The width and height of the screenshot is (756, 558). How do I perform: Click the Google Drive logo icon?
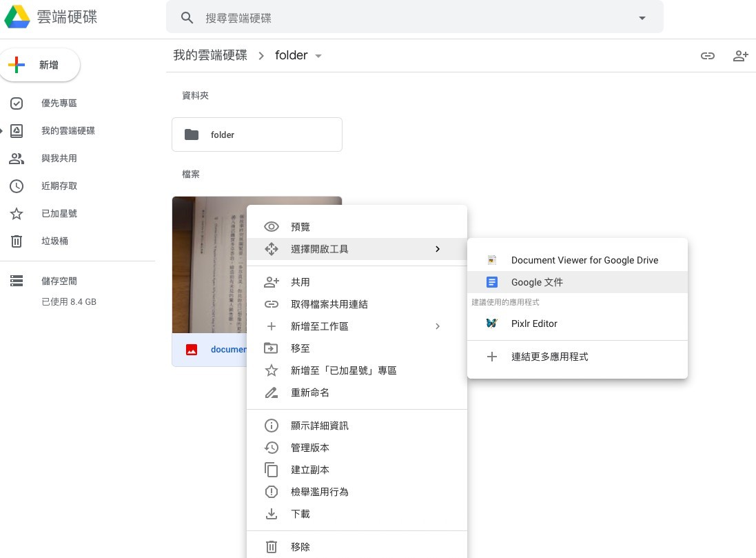17,17
